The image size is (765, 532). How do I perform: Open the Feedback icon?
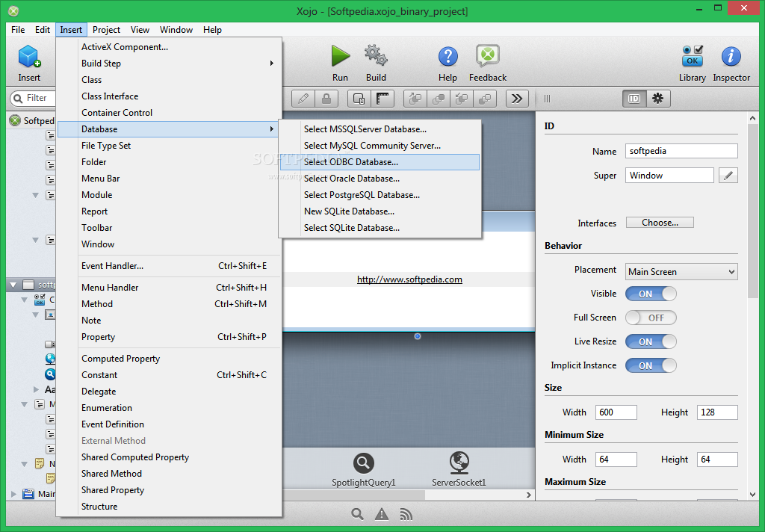[x=487, y=56]
